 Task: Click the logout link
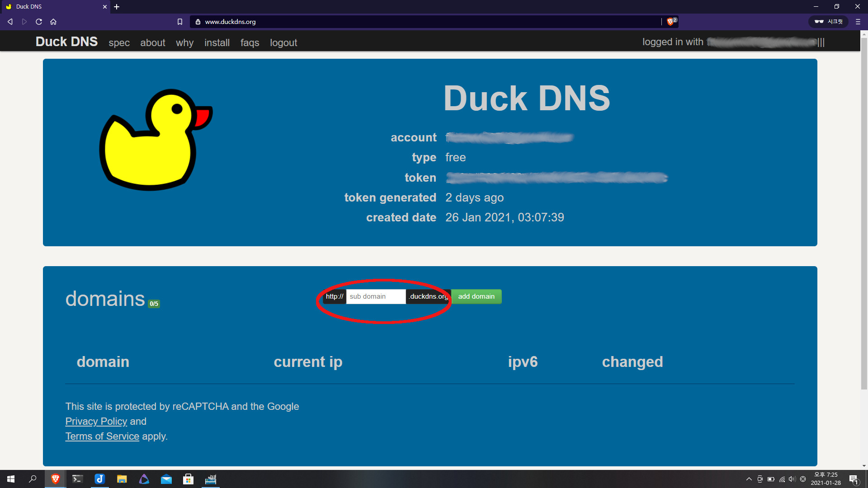point(283,42)
